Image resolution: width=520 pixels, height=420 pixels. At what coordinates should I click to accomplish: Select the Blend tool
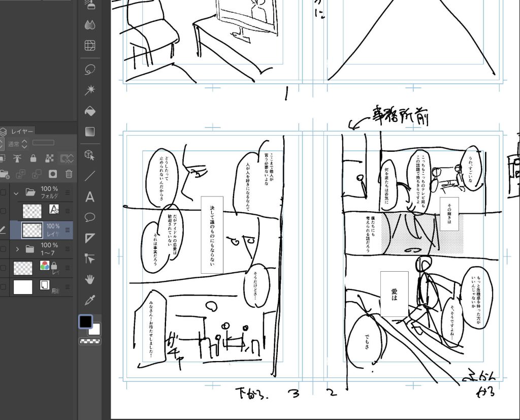[90, 24]
